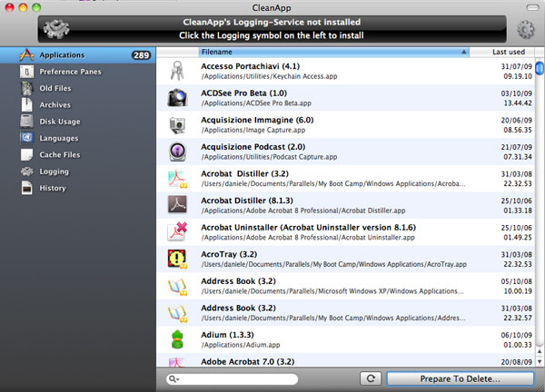Screen dimensions: 545x392
Task: Select History sidebar icon
Action: tap(26, 188)
